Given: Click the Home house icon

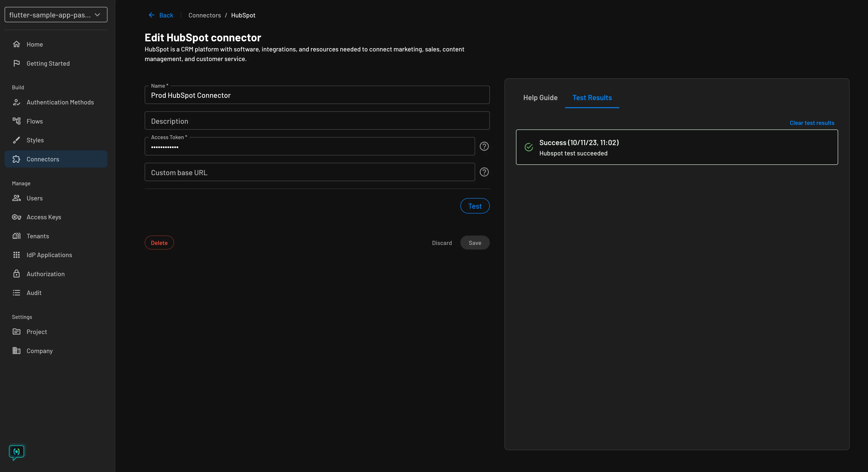Looking at the screenshot, I should [17, 44].
